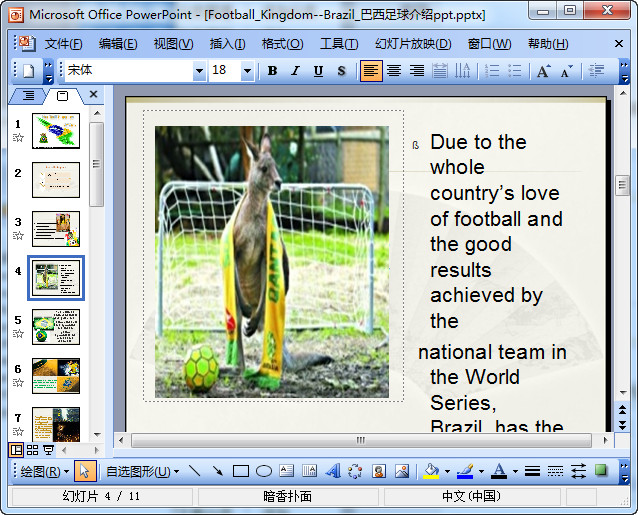Switch to slide sorter view
The width and height of the screenshot is (638, 515).
tap(33, 450)
